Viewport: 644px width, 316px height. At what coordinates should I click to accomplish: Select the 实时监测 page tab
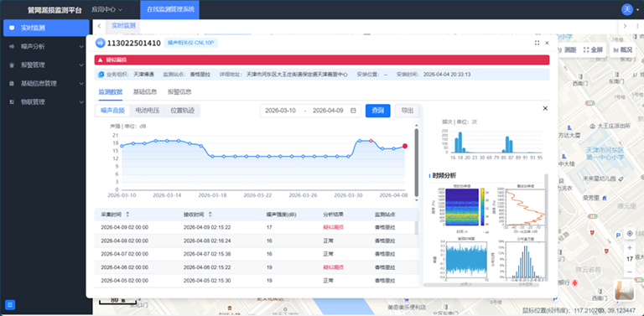[123, 26]
